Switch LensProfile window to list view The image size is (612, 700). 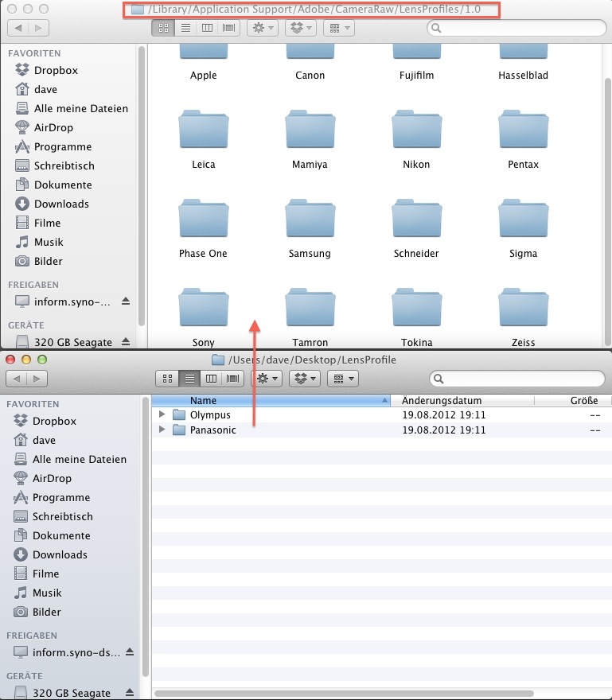pos(189,379)
